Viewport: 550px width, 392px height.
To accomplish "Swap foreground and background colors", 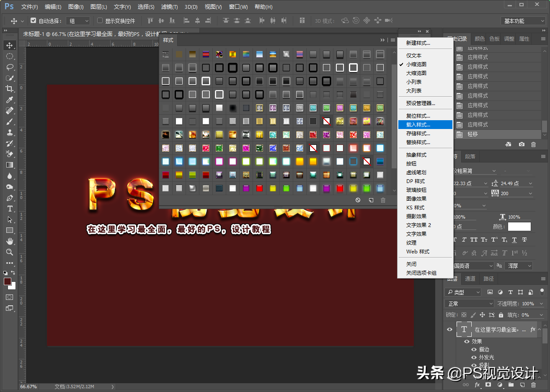I will pos(13,273).
